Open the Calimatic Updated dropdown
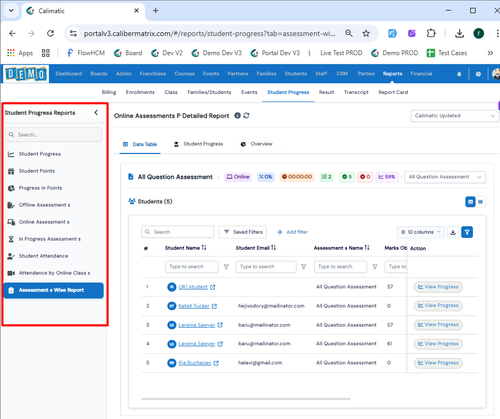 455,116
